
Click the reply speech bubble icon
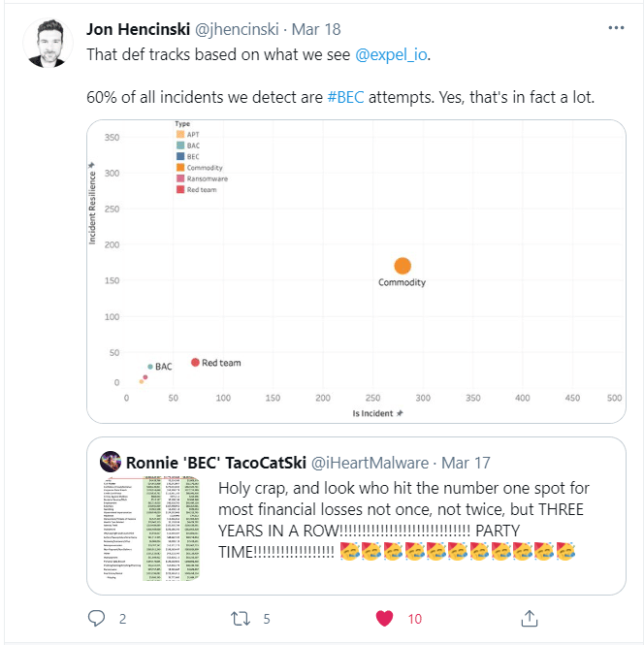click(96, 618)
